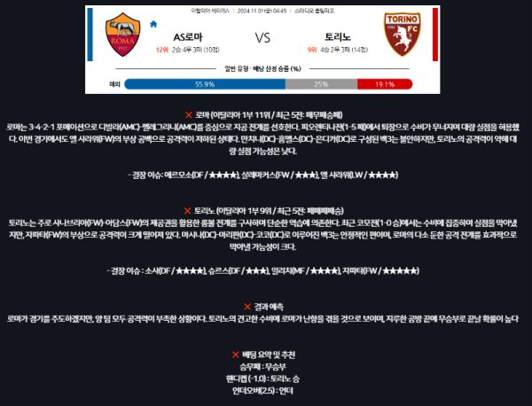Click the 토리노 team name in header

coord(338,36)
